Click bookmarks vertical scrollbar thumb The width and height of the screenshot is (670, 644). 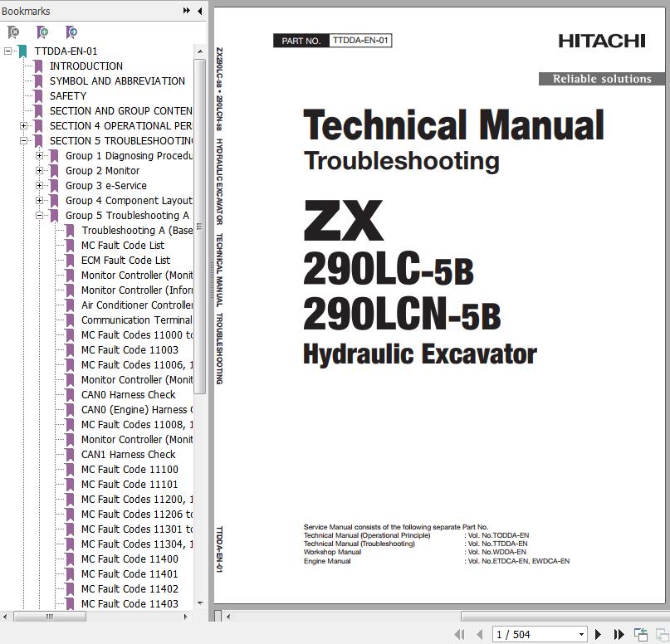pyautogui.click(x=199, y=227)
